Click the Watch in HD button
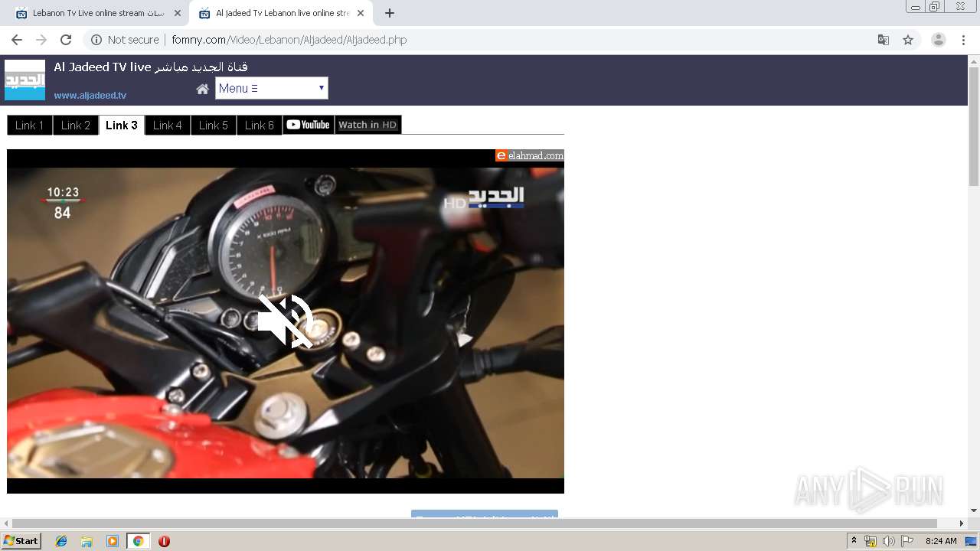This screenshot has width=980, height=551. tap(368, 125)
